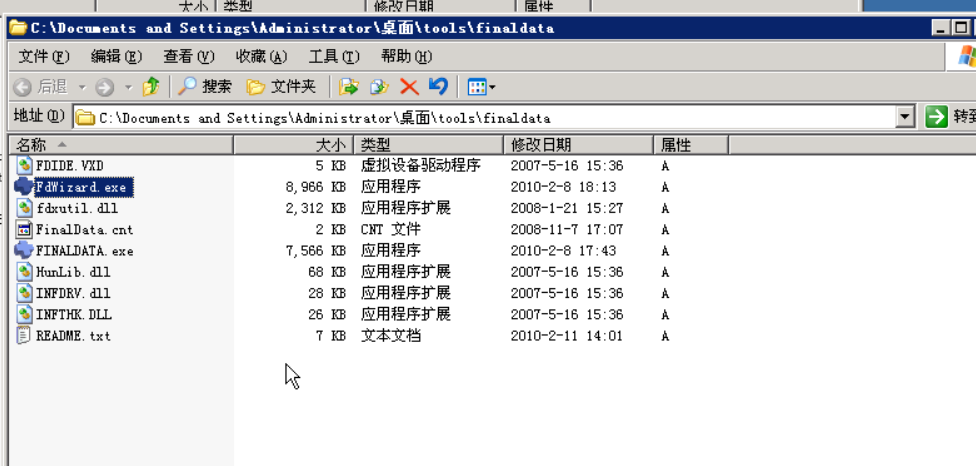Click the fdxutil.dll file name
The height and width of the screenshot is (466, 976).
[77, 208]
